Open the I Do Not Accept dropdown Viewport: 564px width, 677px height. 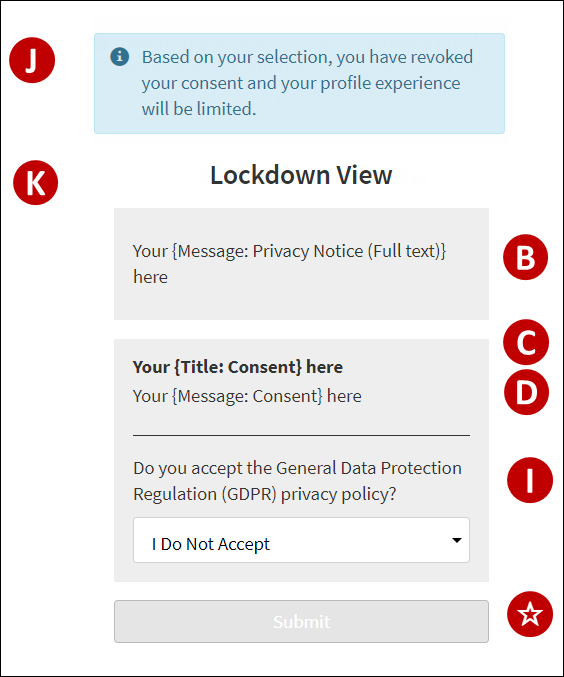click(301, 540)
